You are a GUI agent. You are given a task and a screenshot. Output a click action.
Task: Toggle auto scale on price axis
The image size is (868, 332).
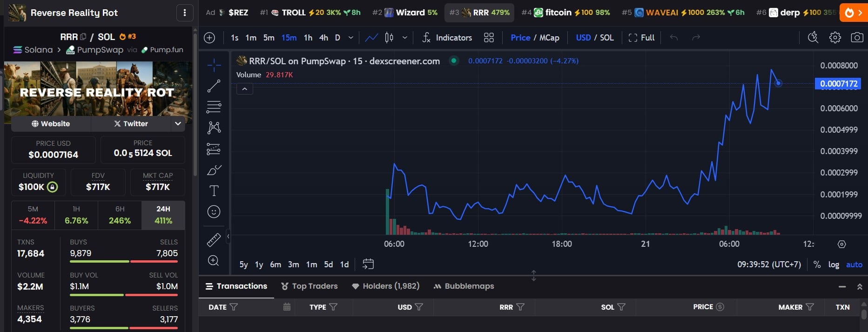tap(854, 264)
